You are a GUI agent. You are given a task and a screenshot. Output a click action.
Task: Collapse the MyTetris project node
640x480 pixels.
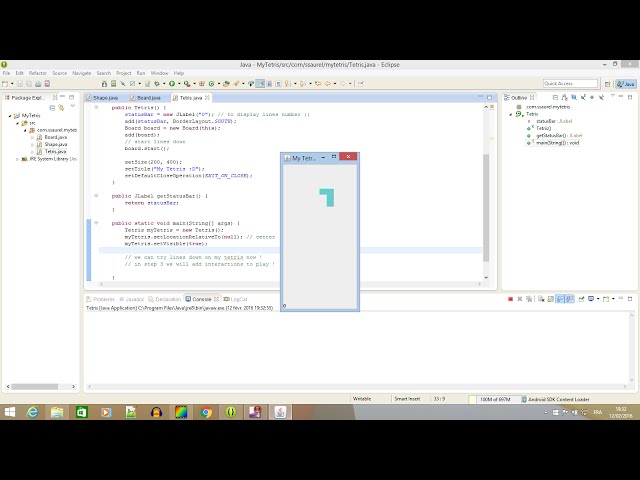(10, 116)
